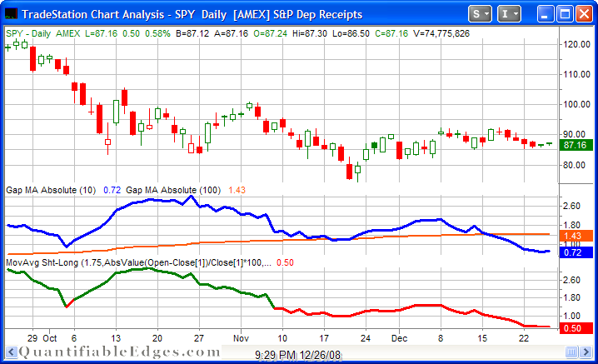The height and width of the screenshot is (364, 598).
Task: Maximize the Chart Analysis window
Action: coord(565,14)
